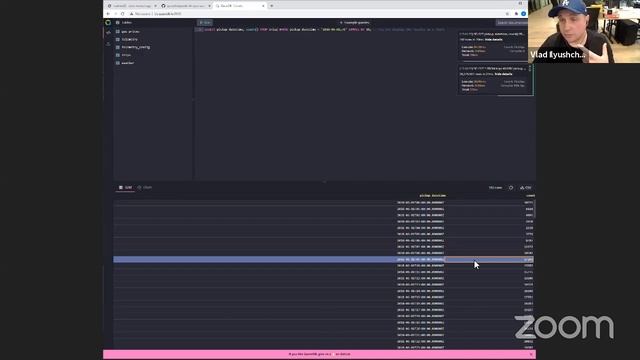Switch to the first browser tab
Image resolution: width=640 pixels, height=360 pixels.
pos(132,6)
